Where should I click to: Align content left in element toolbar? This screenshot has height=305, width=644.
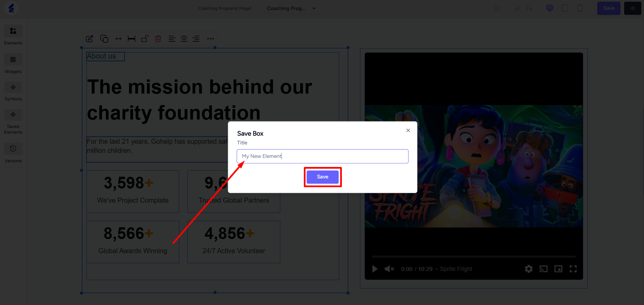(172, 39)
